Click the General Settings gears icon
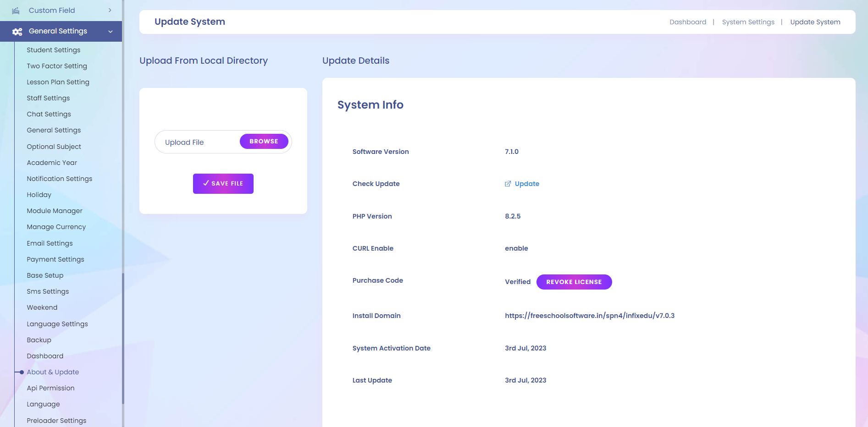 coord(17,32)
